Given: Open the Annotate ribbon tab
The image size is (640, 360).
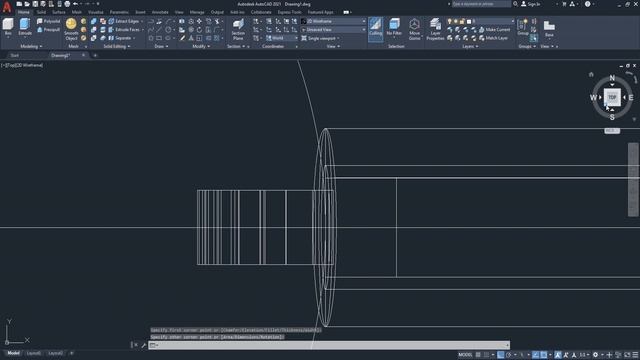Looking at the screenshot, I should click(160, 12).
